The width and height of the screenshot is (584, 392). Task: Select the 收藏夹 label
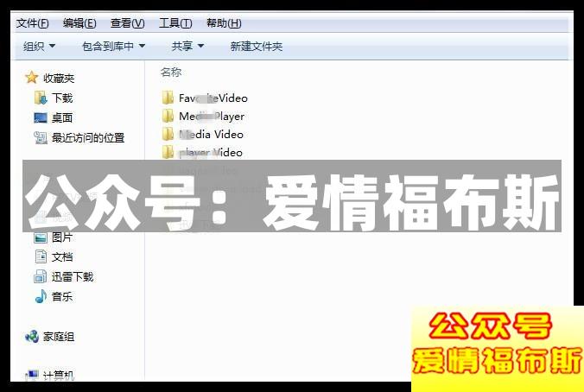pos(59,79)
